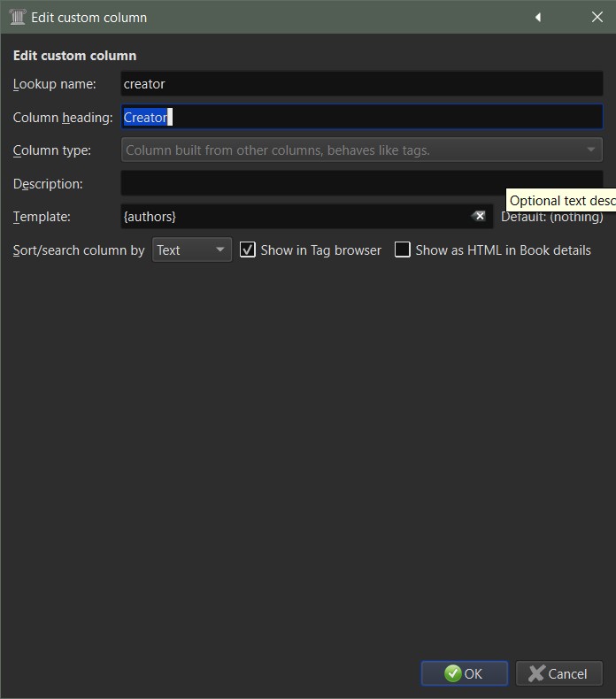The width and height of the screenshot is (616, 699).
Task: Click the Sort/search column by label
Action: pyautogui.click(x=79, y=250)
